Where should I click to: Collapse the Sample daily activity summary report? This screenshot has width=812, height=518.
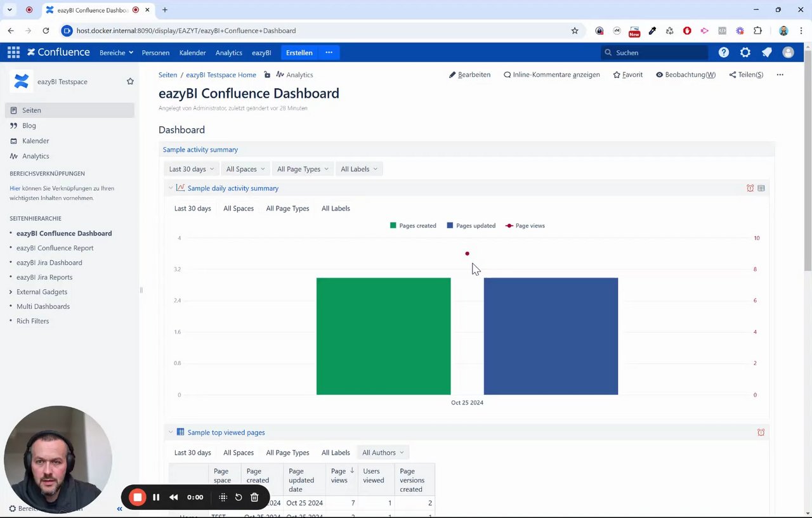(x=171, y=188)
